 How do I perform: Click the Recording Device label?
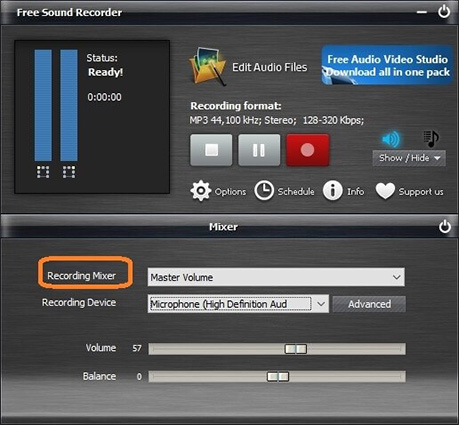coord(79,302)
